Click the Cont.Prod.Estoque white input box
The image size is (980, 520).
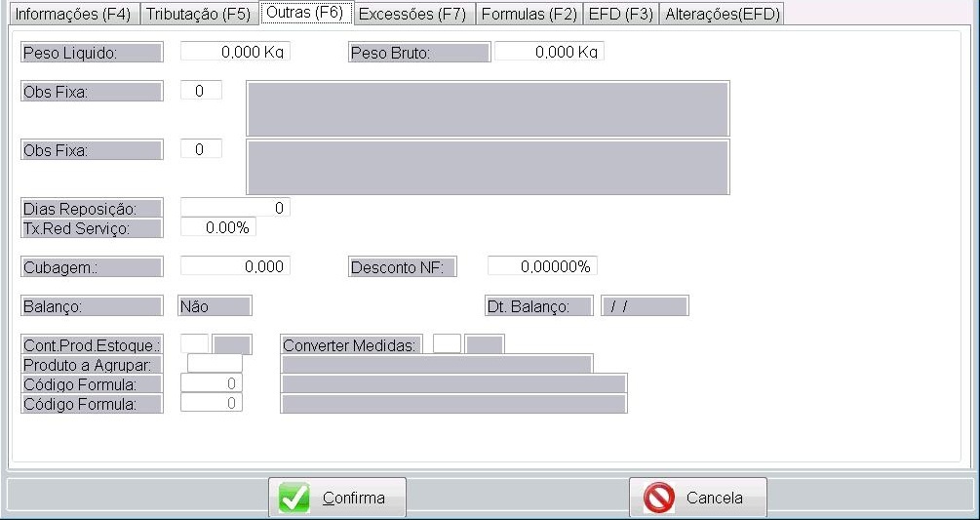pos(195,344)
